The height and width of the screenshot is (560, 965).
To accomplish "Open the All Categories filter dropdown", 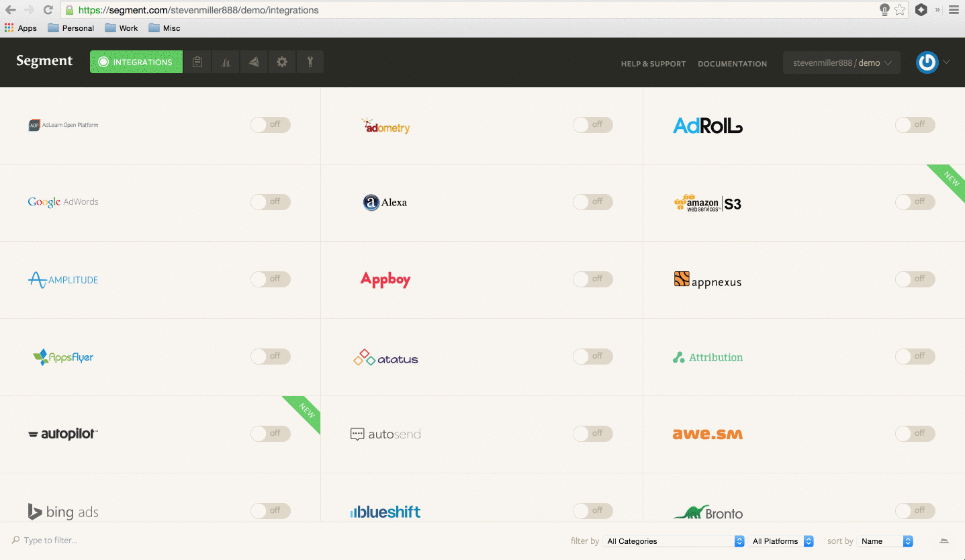I will [674, 541].
